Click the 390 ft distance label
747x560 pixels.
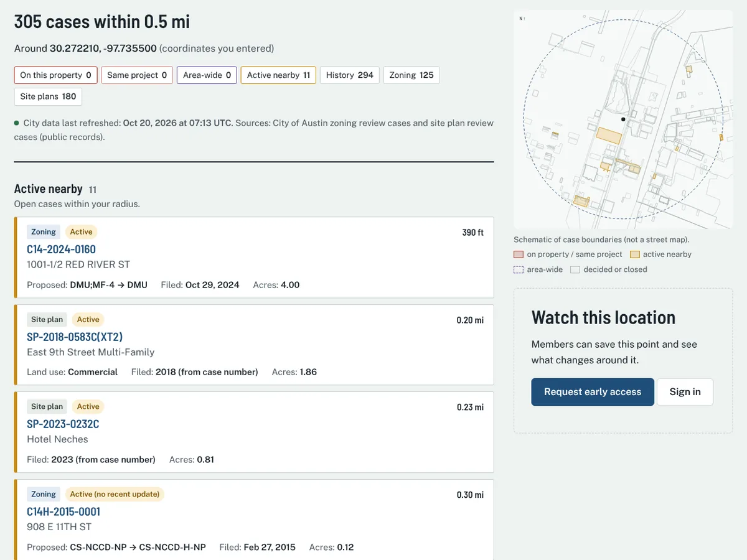click(x=472, y=233)
